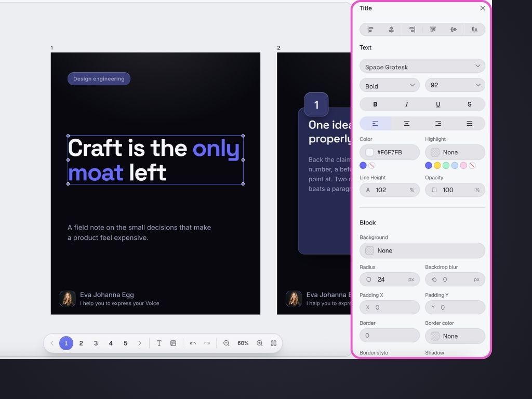Open the Space Grotesk font dropdown
532x399 pixels.
coord(422,66)
